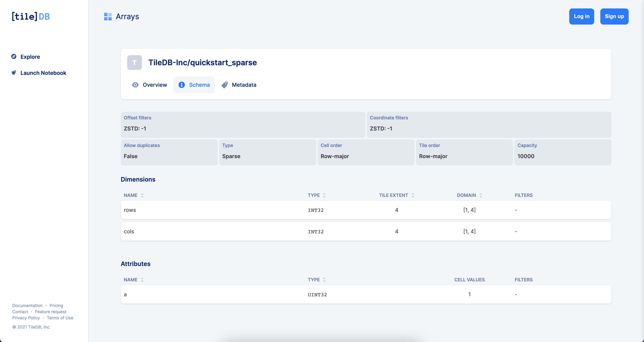Click the tile extent 4 of rows

(x=397, y=210)
